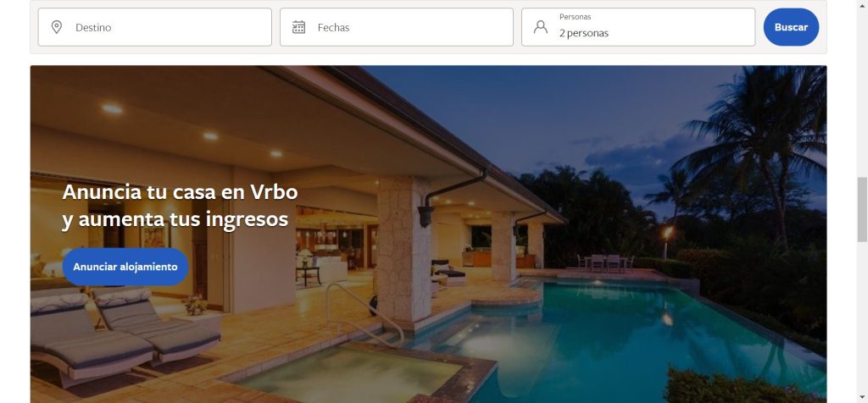868x403 pixels.
Task: Click the Anunciar alojamiento button
Action: [125, 267]
